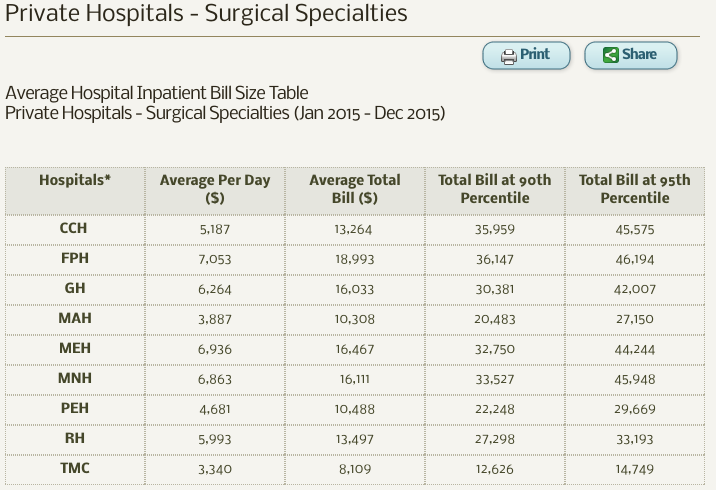
Task: Click the printer icon
Action: pos(508,56)
